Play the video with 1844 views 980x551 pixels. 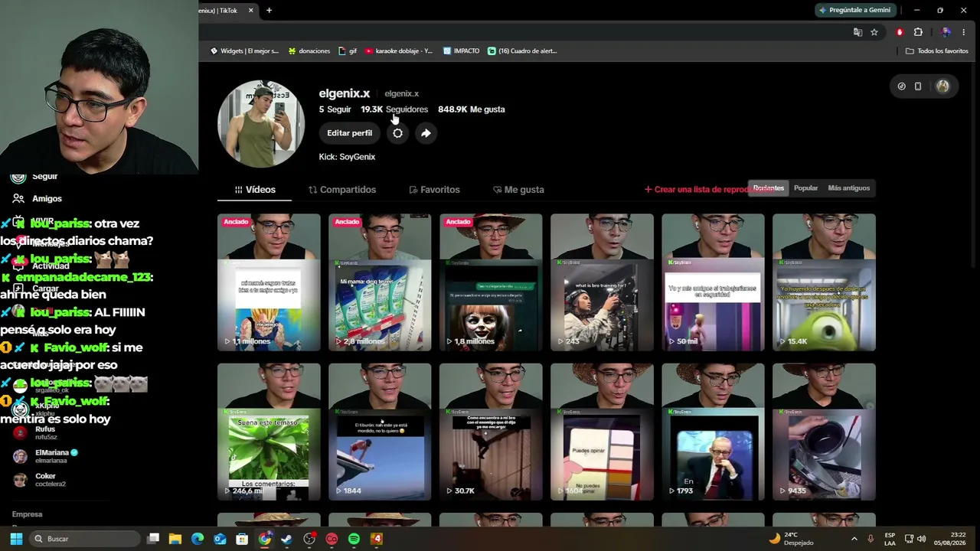(x=380, y=432)
